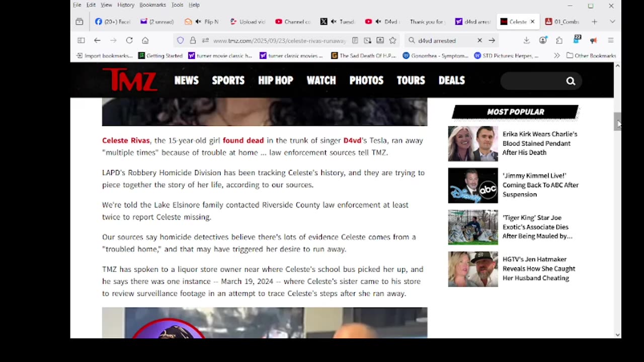Viewport: 644px width, 362px height.
Task: Switch to the (2 unread) Yahoo mail tab
Action: [157, 22]
